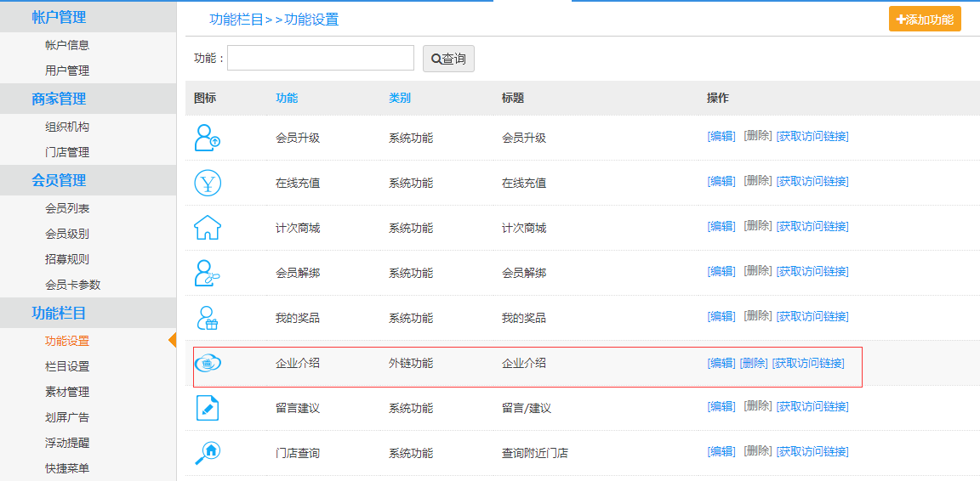The image size is (980, 481).
Task: Edit the 我的奖品 function
Action: click(721, 316)
